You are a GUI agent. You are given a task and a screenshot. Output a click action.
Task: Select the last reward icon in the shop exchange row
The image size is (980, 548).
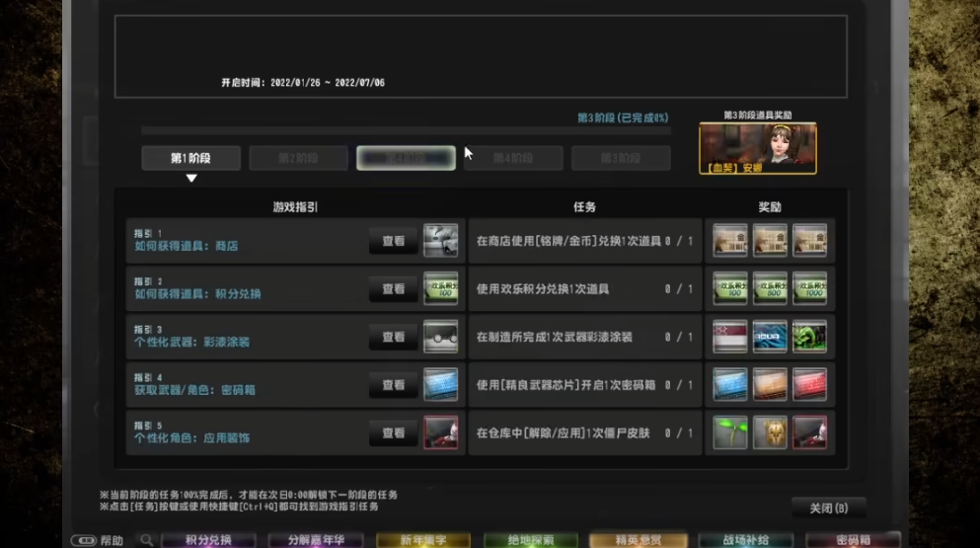(810, 241)
